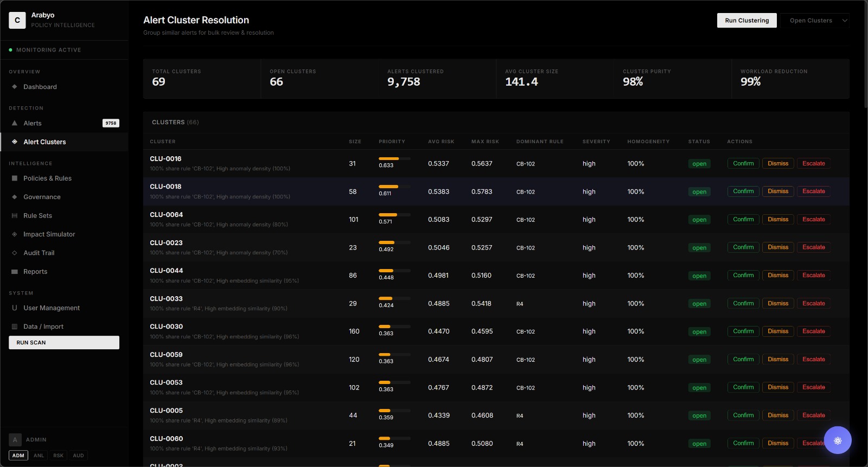Confirm cluster CLU-0030
This screenshot has height=467, width=868.
pyautogui.click(x=743, y=331)
